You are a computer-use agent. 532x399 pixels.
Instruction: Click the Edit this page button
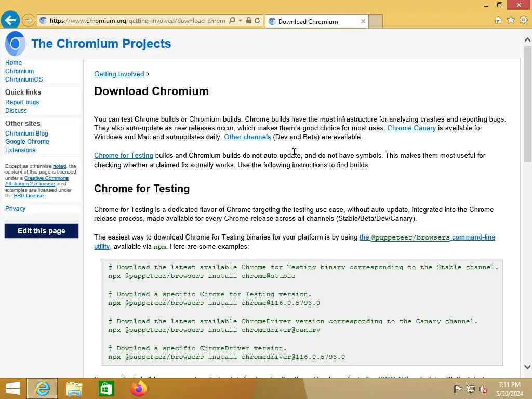click(x=42, y=231)
